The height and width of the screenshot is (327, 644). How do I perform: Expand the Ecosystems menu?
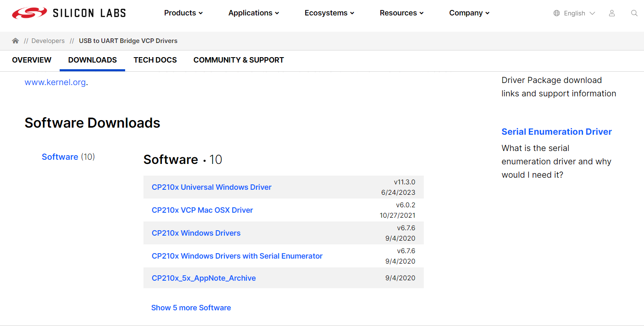click(330, 13)
